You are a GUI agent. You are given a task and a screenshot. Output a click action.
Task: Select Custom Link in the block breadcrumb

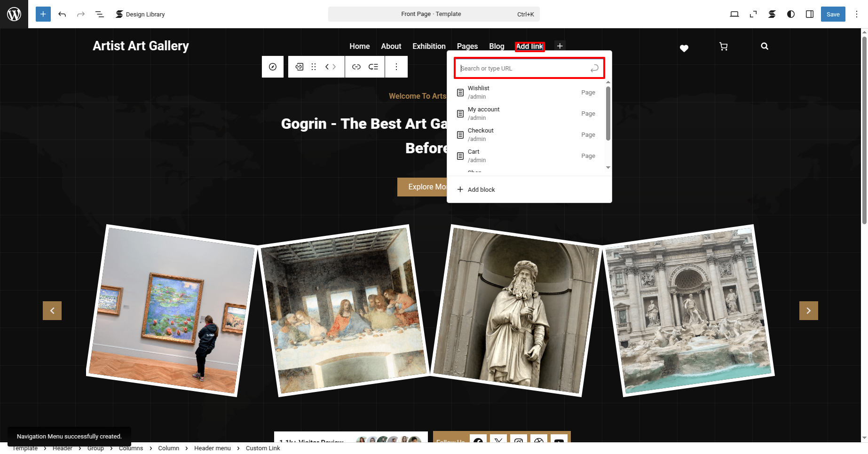[x=263, y=448]
